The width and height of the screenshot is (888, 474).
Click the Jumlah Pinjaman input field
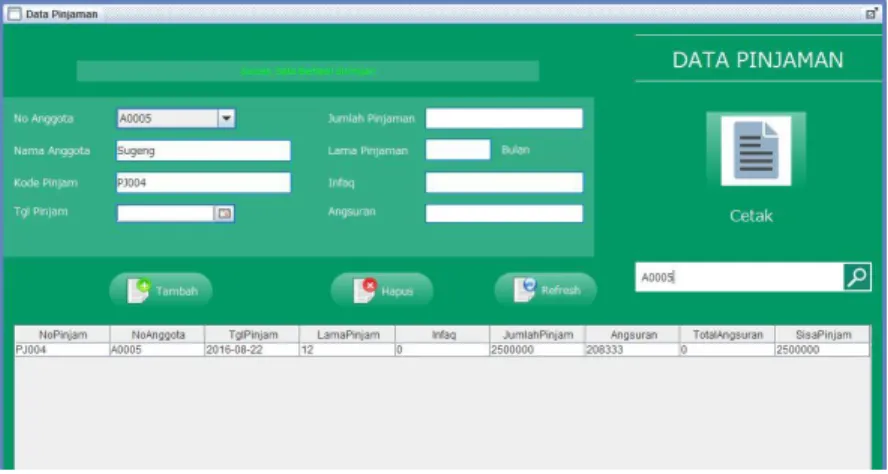[504, 118]
